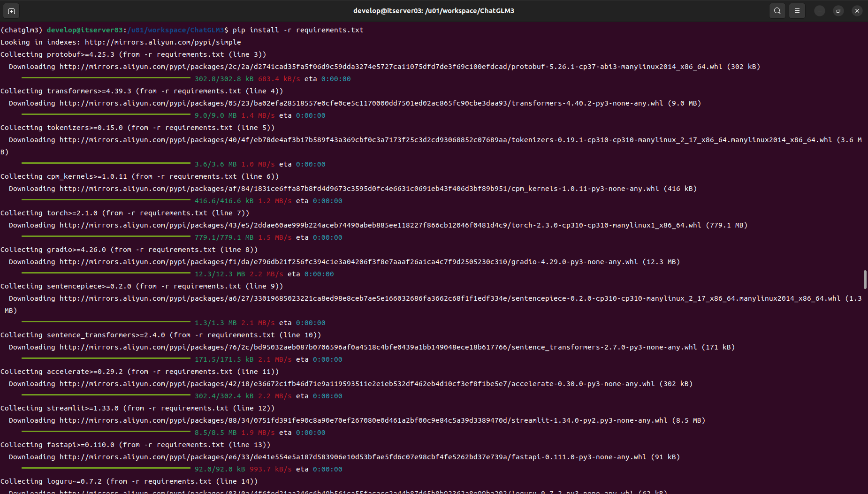The height and width of the screenshot is (494, 868).
Task: Click the line 'Collecting tokenizers>=0.15.0'
Action: point(137,128)
